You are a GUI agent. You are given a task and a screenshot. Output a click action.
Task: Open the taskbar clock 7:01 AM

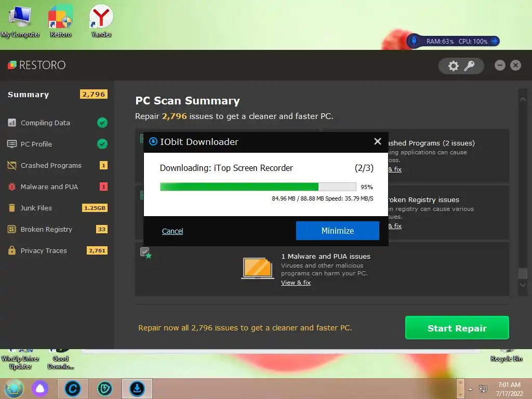pos(509,389)
